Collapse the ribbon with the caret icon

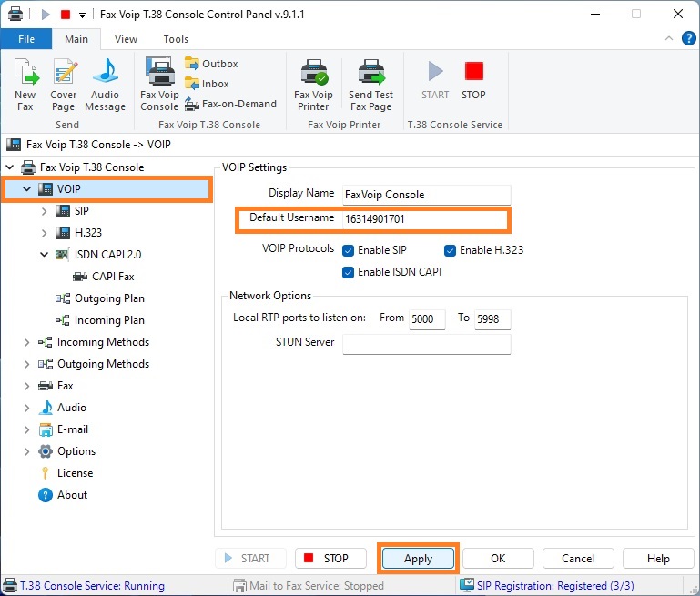[669, 38]
